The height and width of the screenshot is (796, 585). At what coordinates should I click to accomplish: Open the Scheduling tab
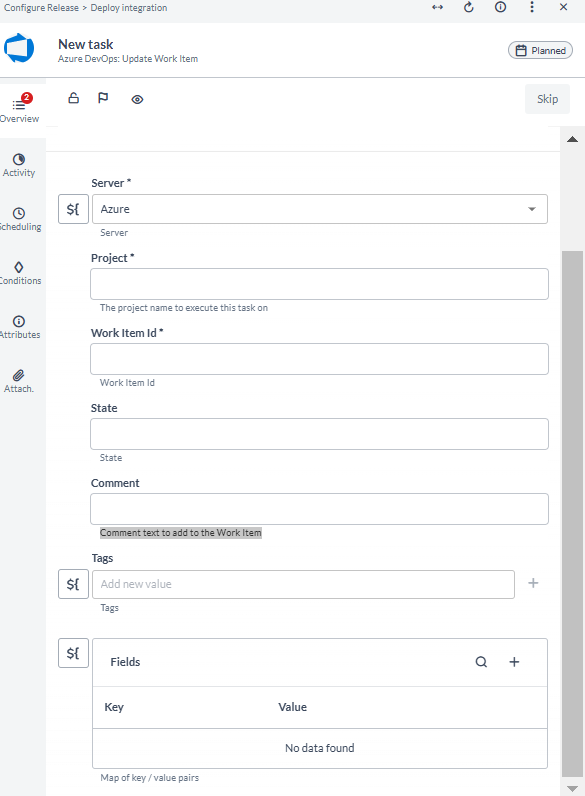coord(19,219)
